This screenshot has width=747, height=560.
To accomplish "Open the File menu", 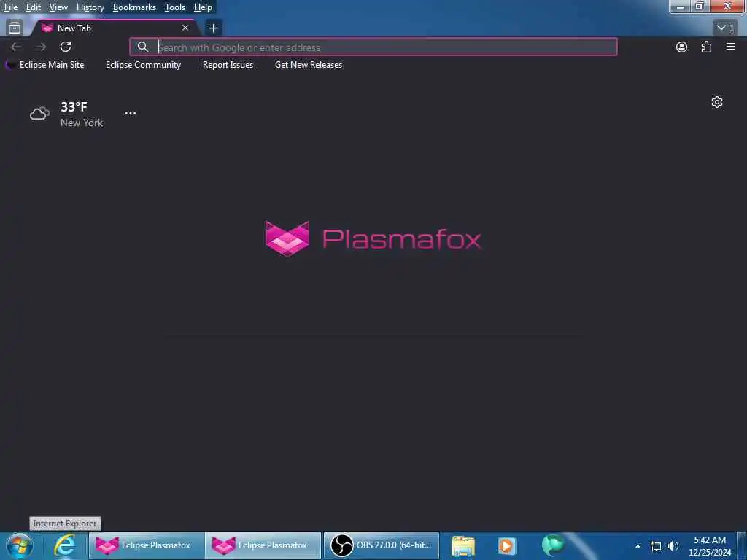I will coord(10,7).
